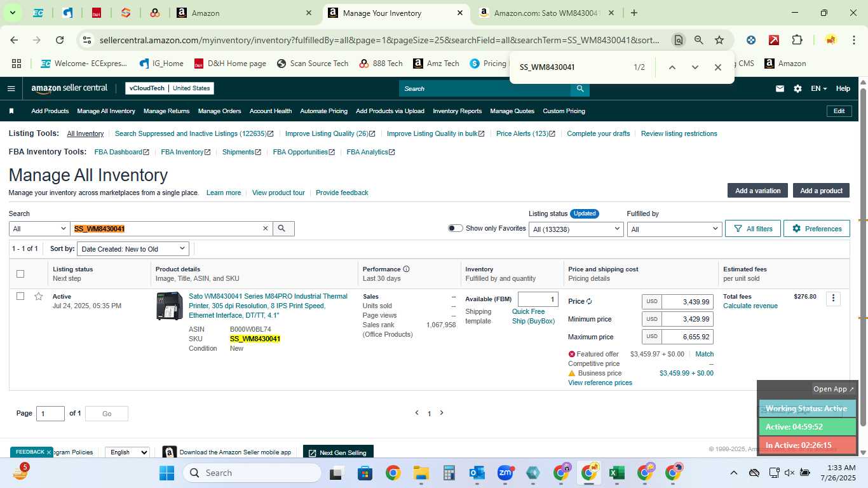Image resolution: width=868 pixels, height=488 pixels.
Task: Clear the inventory search term with X
Action: 266,228
